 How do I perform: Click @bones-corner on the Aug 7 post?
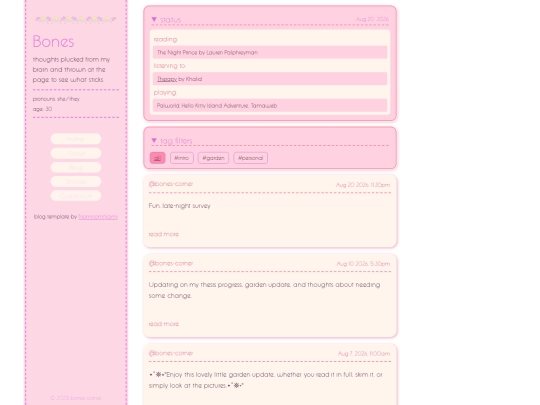click(x=171, y=353)
